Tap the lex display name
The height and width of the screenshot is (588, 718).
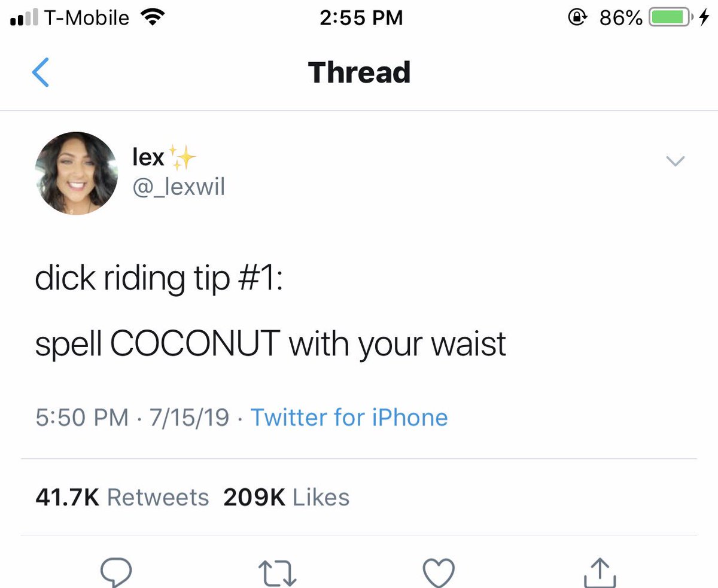148,158
